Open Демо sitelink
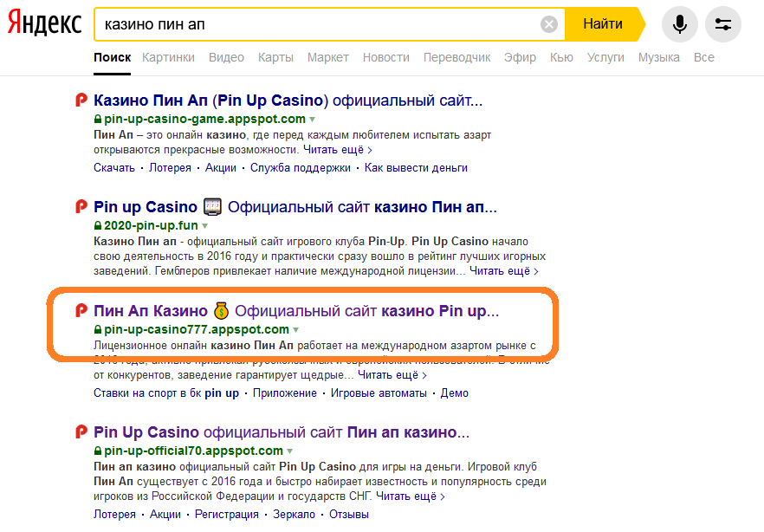 pyautogui.click(x=455, y=393)
